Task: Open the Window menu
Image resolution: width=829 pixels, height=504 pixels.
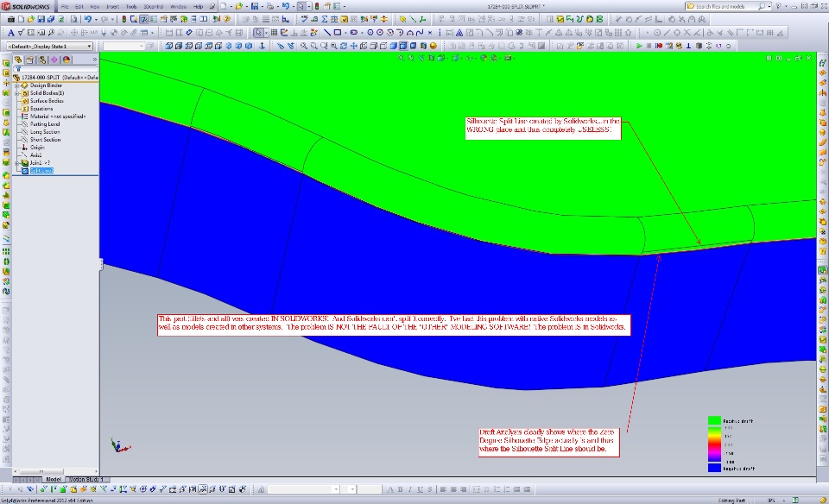Action: pyautogui.click(x=179, y=6)
